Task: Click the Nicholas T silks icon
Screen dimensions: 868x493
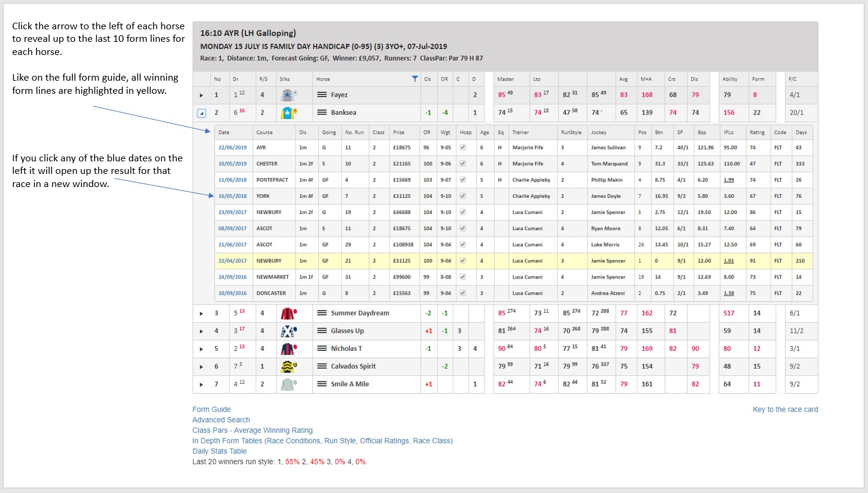Action: [x=289, y=348]
